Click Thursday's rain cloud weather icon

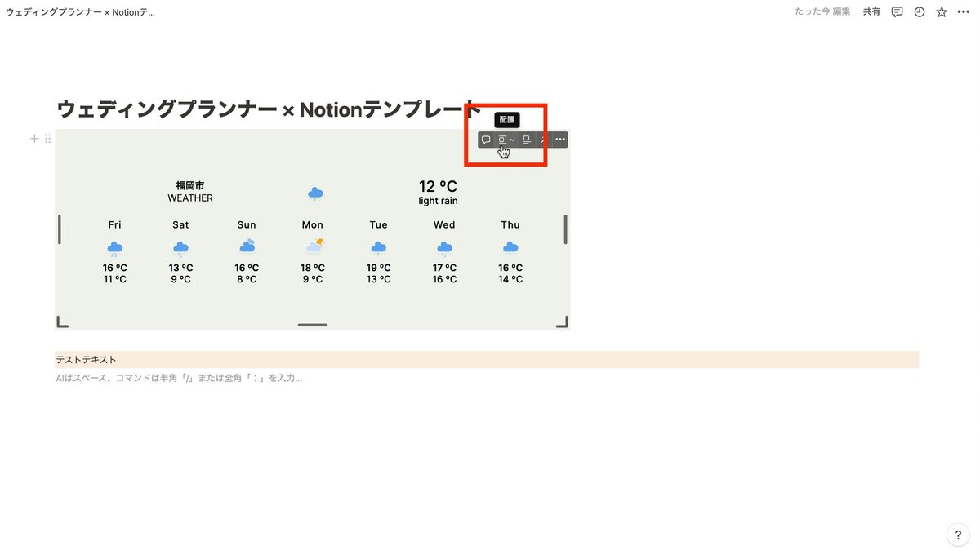coord(510,247)
